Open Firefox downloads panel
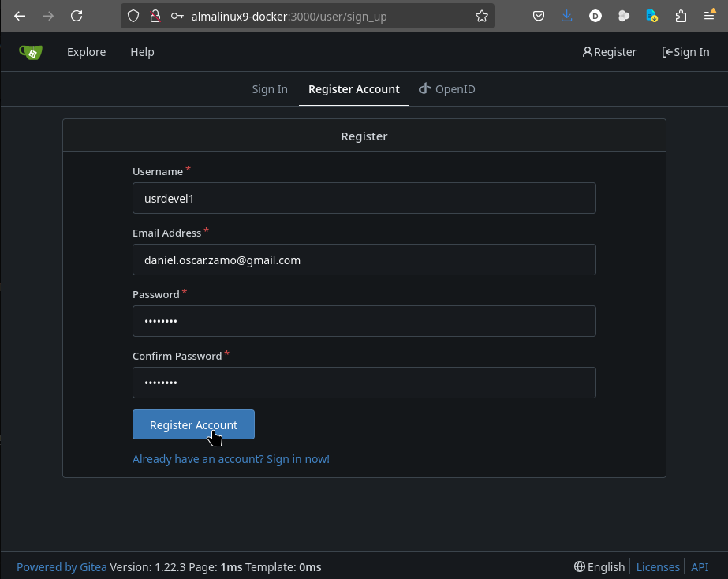Image resolution: width=728 pixels, height=579 pixels. (x=566, y=16)
